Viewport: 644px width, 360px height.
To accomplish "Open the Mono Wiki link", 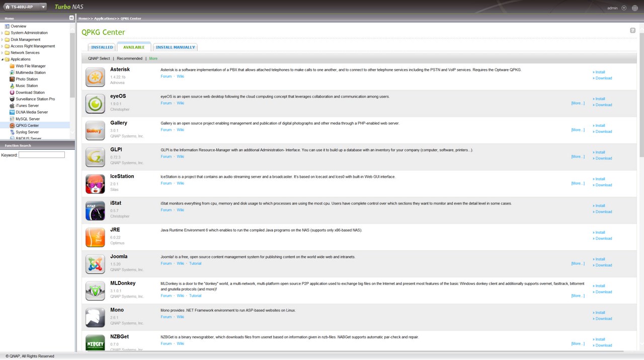I will [x=180, y=317].
